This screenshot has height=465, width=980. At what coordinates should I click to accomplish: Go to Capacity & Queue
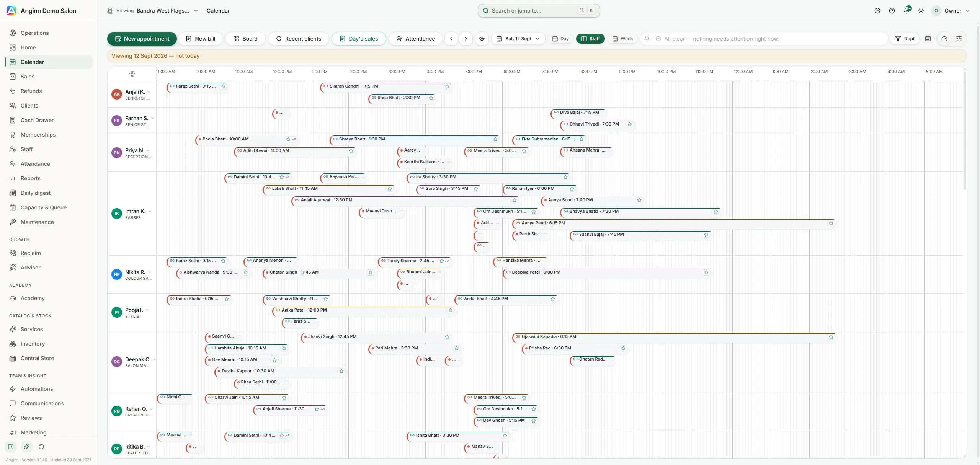[49, 207]
